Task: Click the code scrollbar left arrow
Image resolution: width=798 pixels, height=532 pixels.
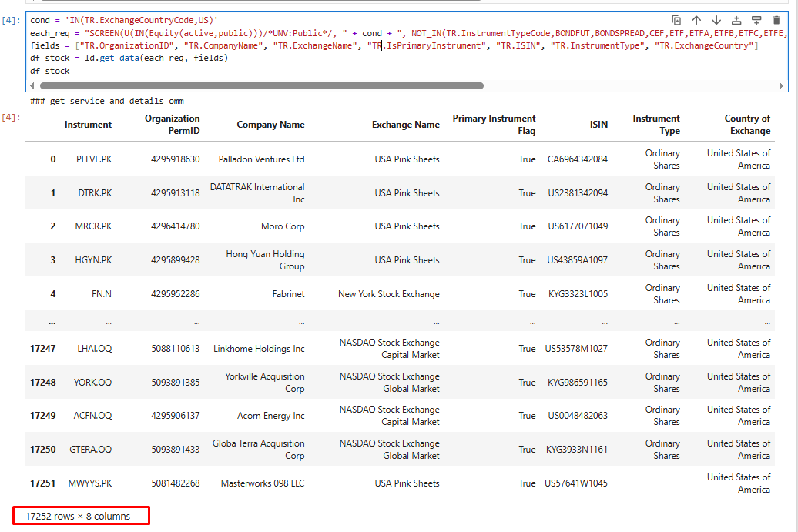Action: click(x=32, y=86)
